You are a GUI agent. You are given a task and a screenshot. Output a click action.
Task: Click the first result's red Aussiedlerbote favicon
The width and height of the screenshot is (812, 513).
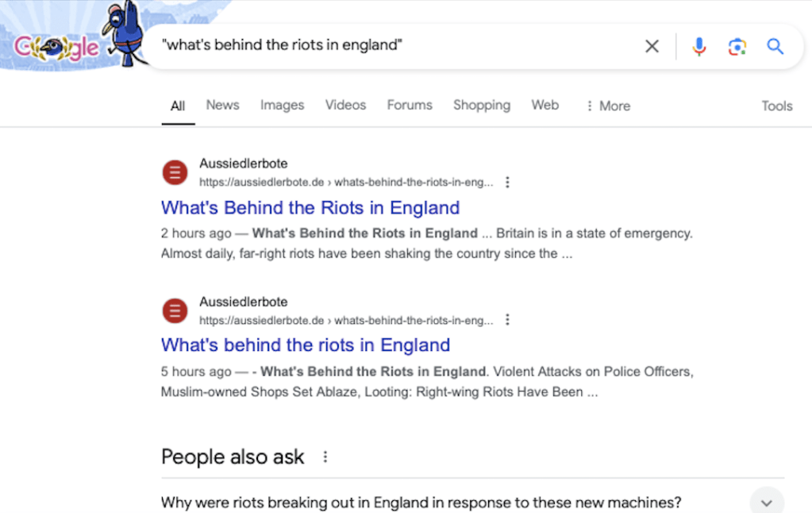(175, 172)
